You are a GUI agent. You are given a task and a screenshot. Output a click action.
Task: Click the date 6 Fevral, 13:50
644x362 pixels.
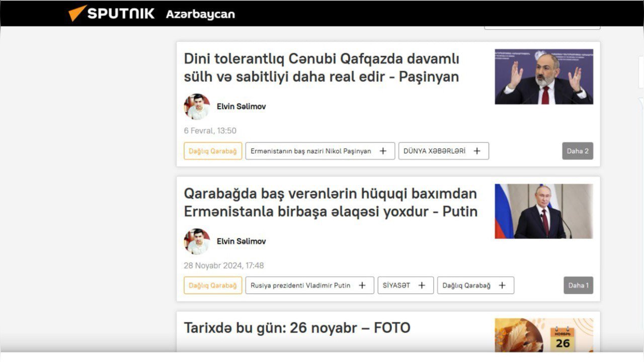(x=210, y=131)
